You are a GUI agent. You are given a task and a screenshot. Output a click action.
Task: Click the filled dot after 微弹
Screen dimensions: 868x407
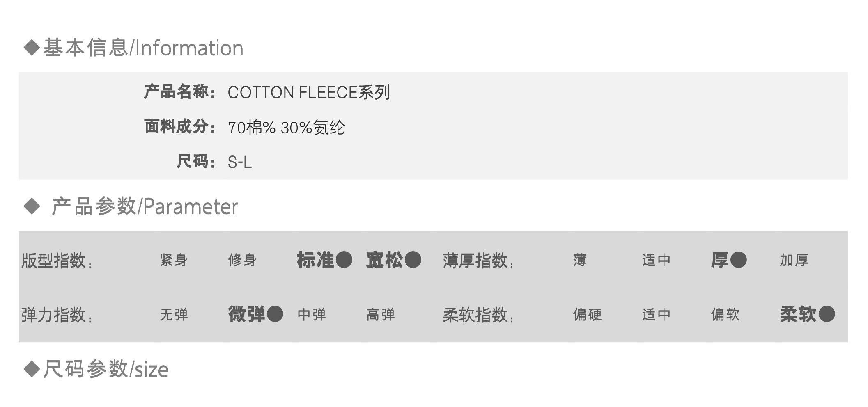click(x=275, y=314)
